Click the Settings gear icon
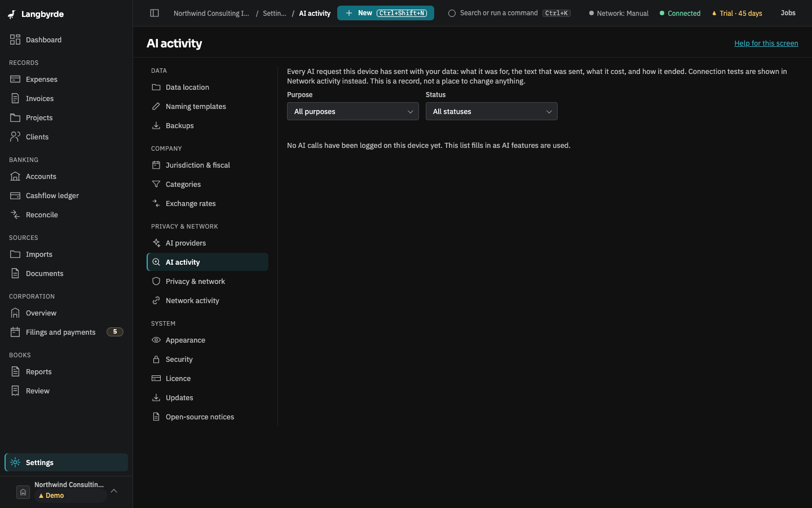Screen dimensions: 812x508 tap(15, 462)
